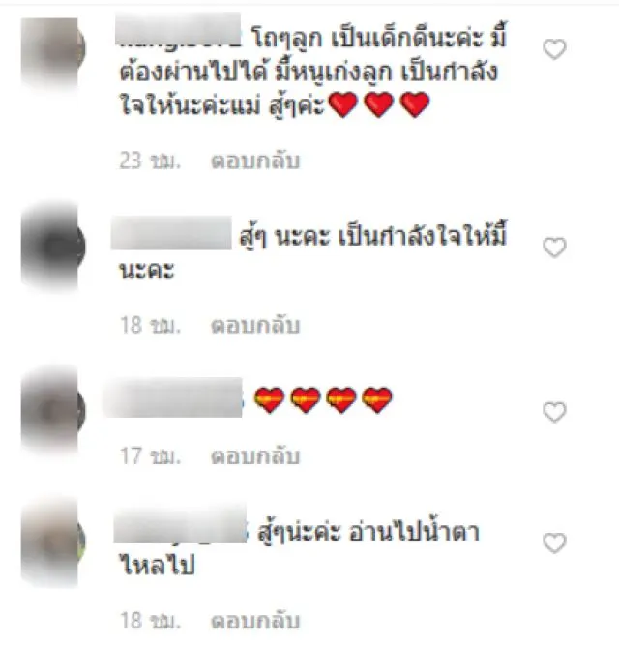This screenshot has width=619, height=672.
Task: Click 18 ชม. timestamp under สู้ๆ นะคะ comment
Action: tap(150, 326)
